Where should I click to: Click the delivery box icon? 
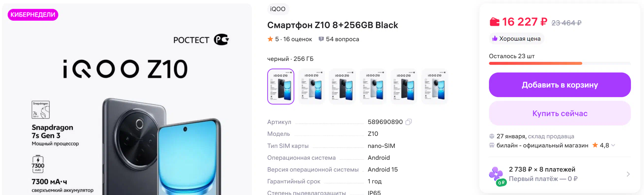pyautogui.click(x=491, y=136)
